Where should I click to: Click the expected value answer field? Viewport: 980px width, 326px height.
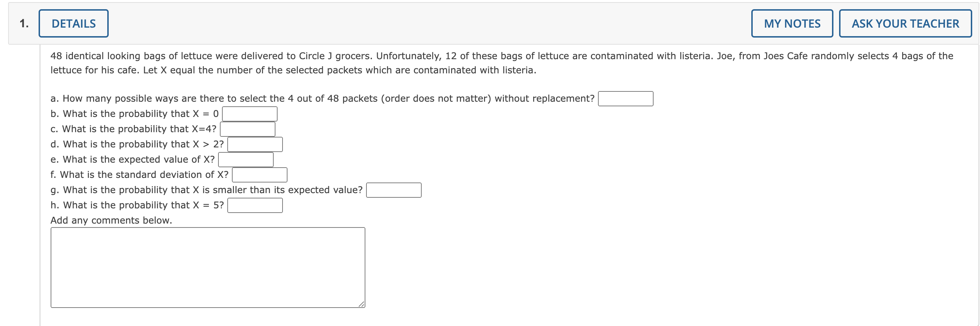pyautogui.click(x=245, y=159)
